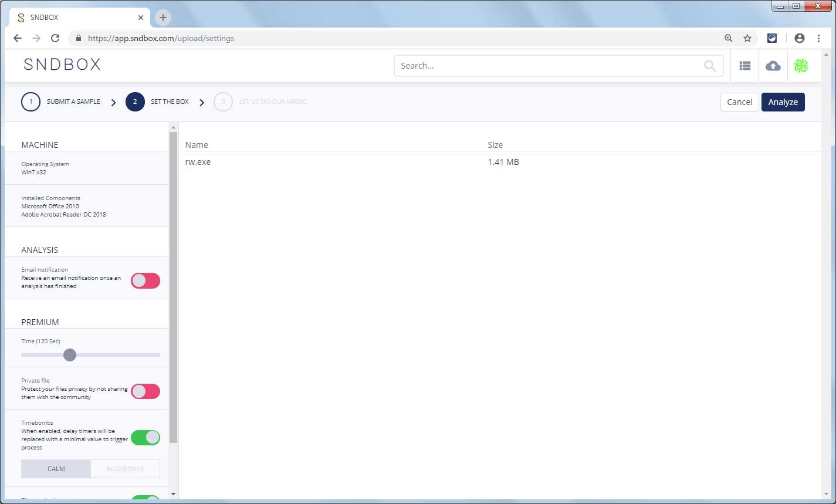
Task: Click SET THE BOX step label
Action: [x=170, y=102]
